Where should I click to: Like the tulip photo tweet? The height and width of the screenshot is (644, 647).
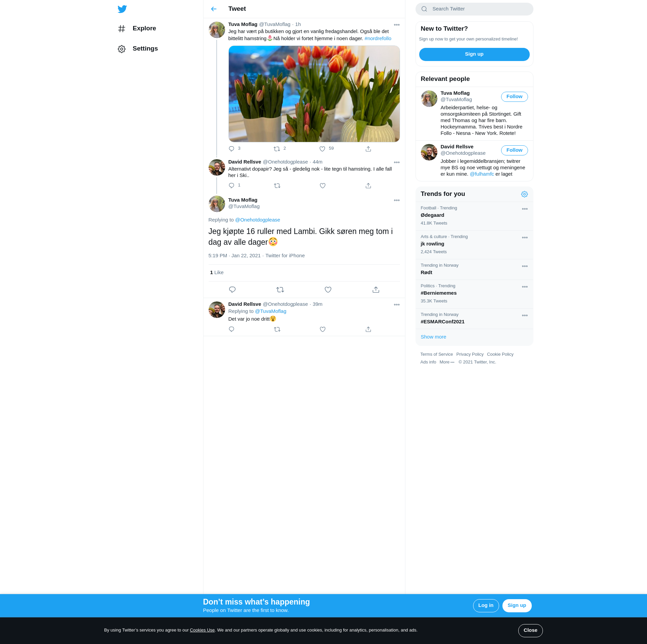[322, 149]
